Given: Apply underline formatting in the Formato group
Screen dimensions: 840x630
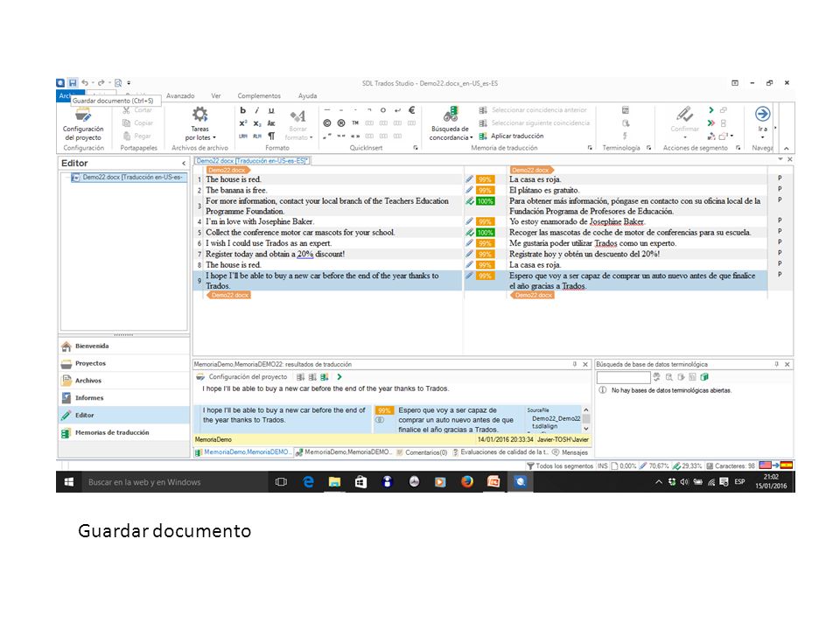Looking at the screenshot, I should [x=271, y=110].
